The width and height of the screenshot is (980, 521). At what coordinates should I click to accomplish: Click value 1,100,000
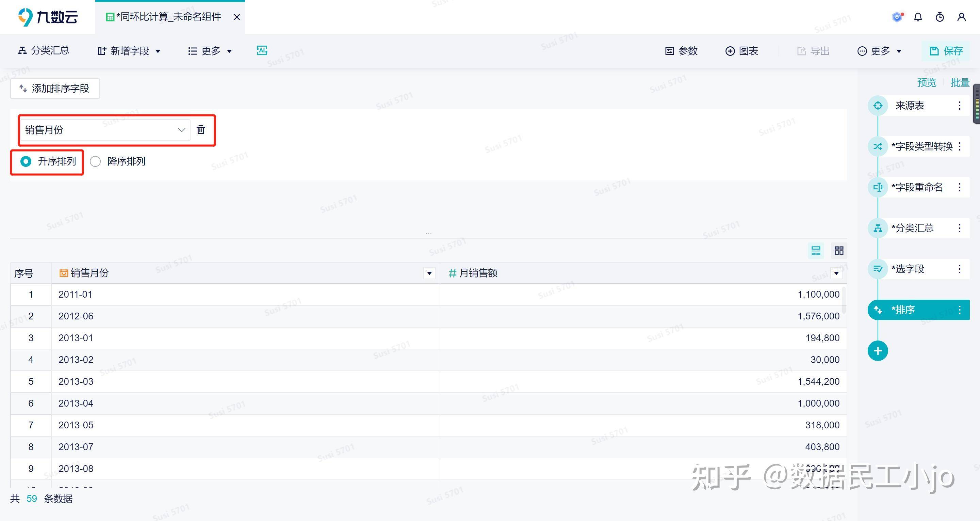(x=818, y=295)
